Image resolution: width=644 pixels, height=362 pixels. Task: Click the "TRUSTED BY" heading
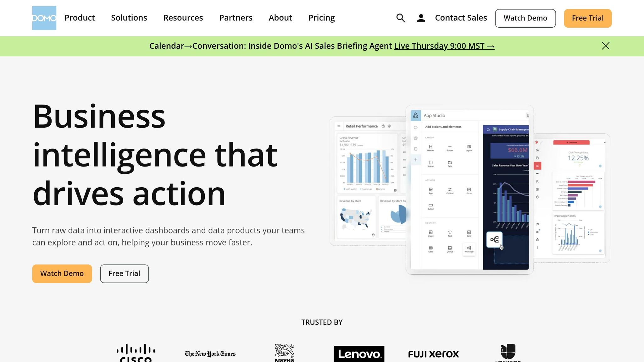pos(322,322)
